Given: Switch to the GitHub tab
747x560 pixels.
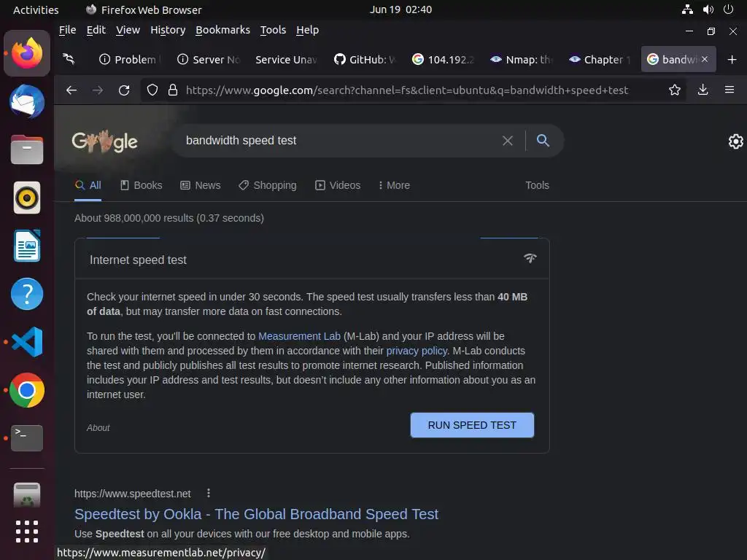Looking at the screenshot, I should pos(365,60).
